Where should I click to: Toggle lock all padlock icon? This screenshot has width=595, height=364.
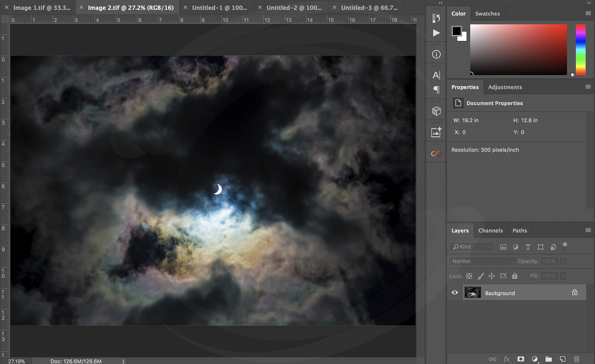pos(515,276)
